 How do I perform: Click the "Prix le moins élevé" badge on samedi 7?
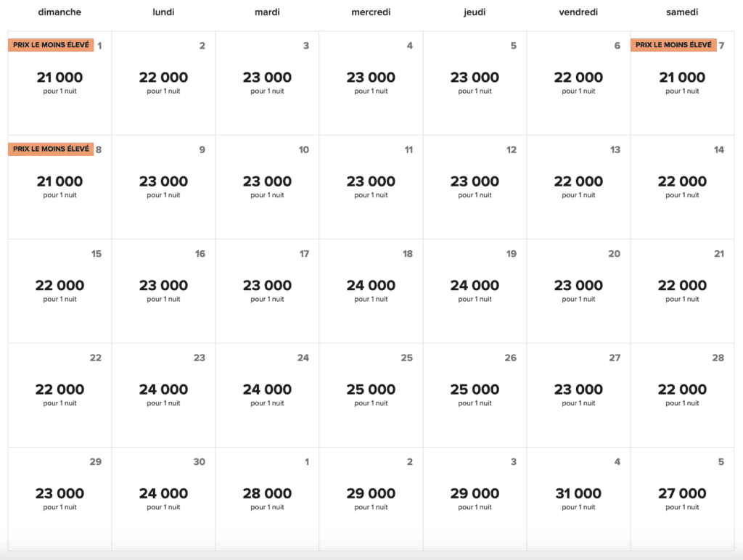coord(673,45)
